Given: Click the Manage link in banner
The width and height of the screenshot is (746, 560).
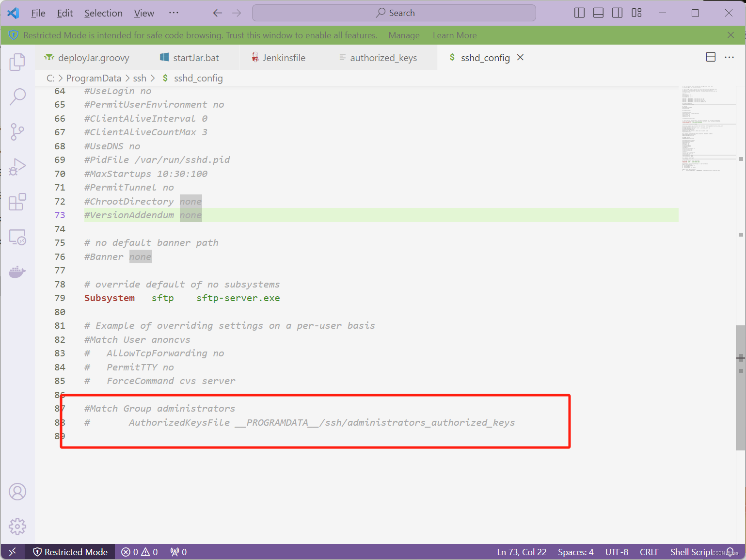Looking at the screenshot, I should (x=404, y=35).
